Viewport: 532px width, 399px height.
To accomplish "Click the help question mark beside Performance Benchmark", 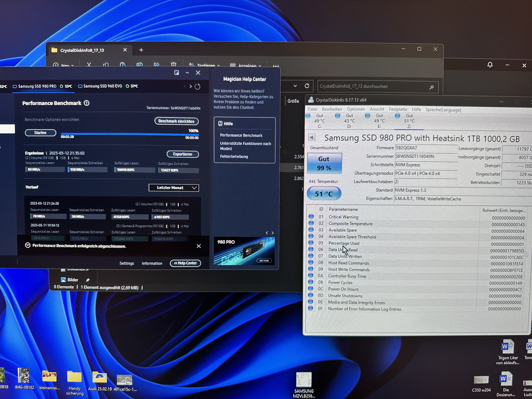I will (87, 103).
